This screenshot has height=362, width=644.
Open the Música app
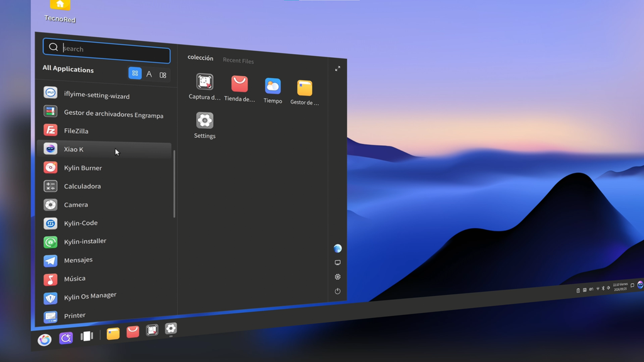click(104, 279)
